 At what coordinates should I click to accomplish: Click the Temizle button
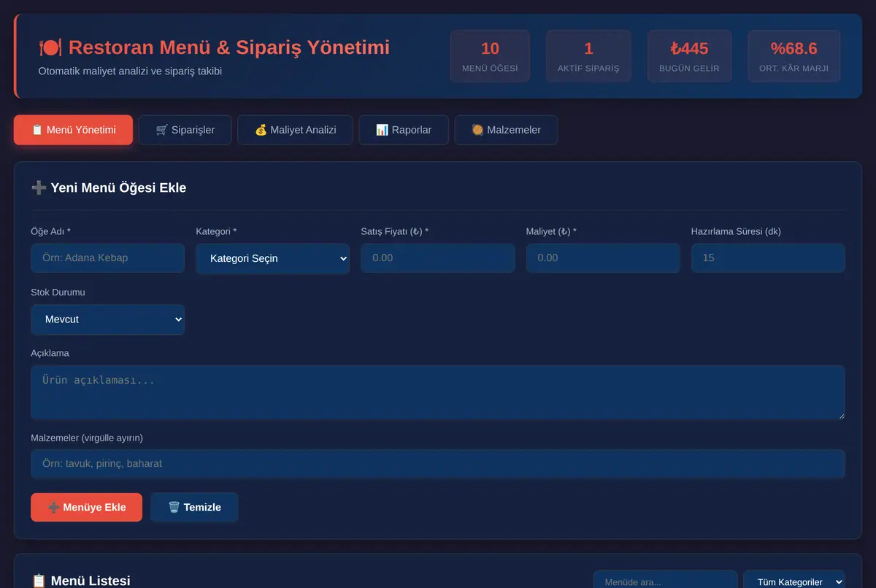pyautogui.click(x=194, y=508)
